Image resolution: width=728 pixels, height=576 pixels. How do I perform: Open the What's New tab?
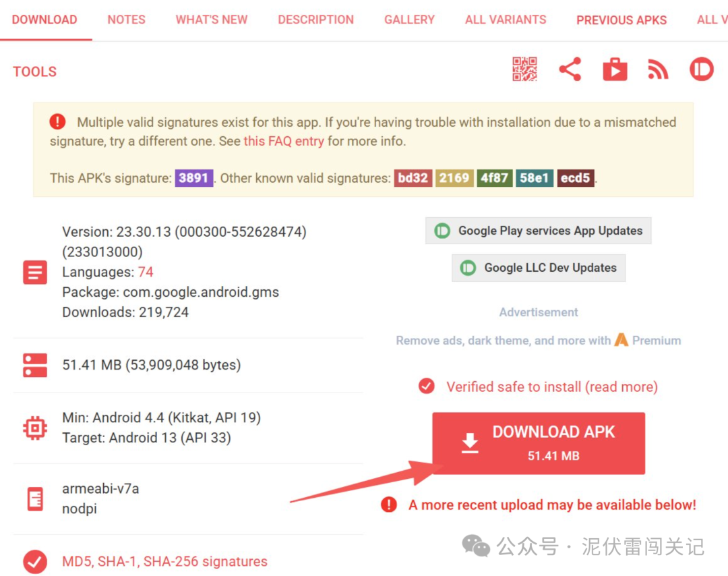tap(211, 20)
